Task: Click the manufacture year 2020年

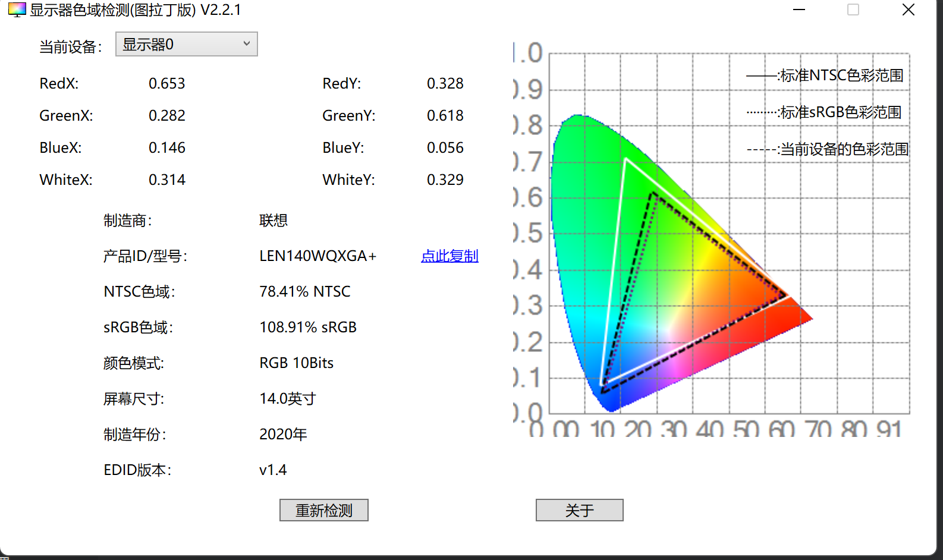Action: [x=283, y=435]
